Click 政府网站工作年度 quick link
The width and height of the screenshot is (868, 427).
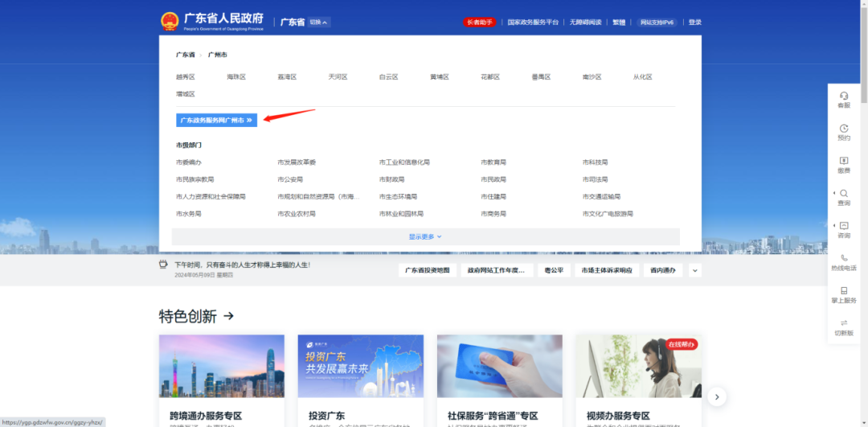point(497,270)
